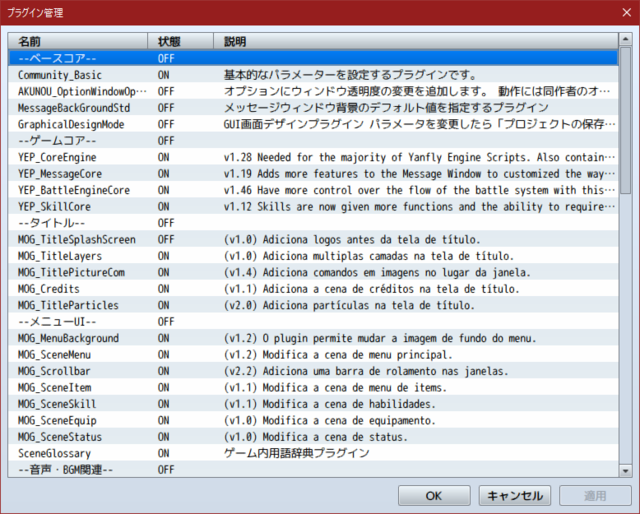
Task: Click the ON status of YEP_CoreEngine
Action: click(x=164, y=157)
